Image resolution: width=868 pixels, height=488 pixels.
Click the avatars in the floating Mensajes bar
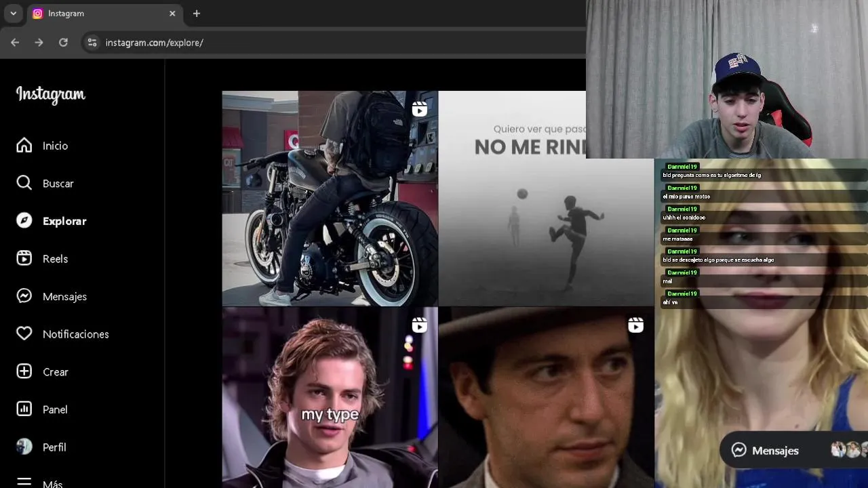pos(850,450)
